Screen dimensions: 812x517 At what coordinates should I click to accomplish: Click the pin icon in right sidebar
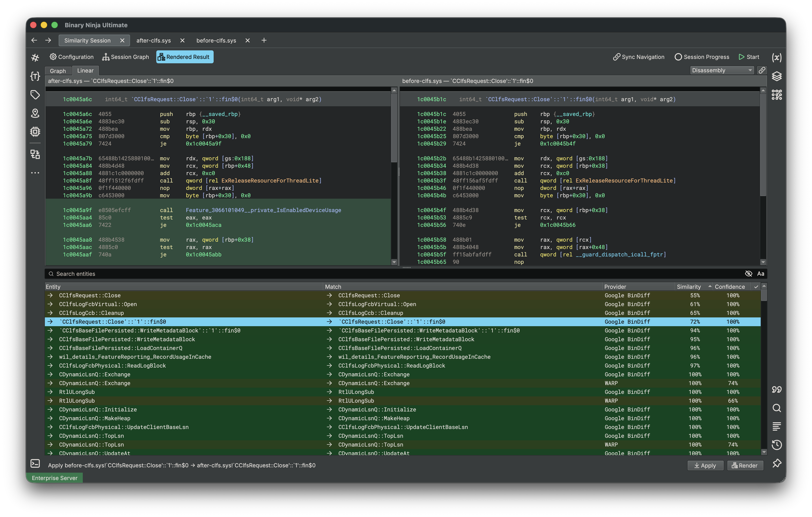point(777,463)
